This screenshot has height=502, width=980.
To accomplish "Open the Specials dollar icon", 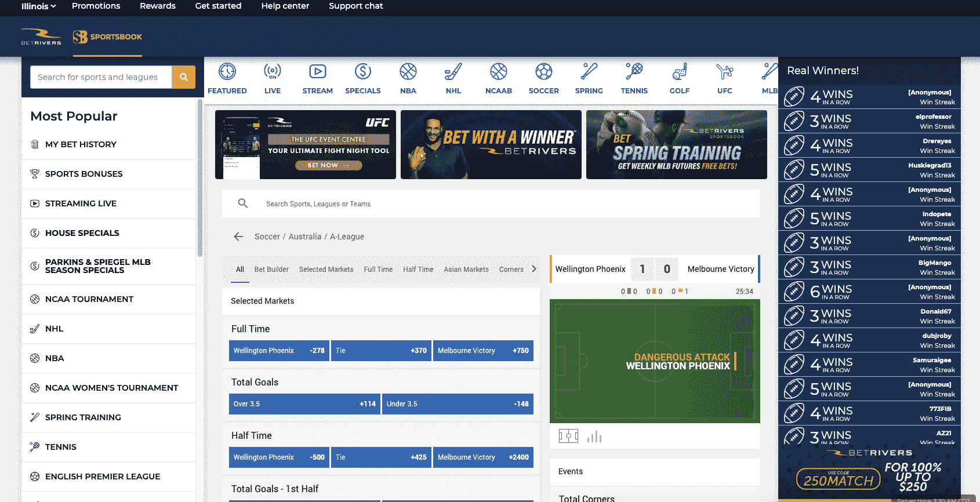I will click(363, 71).
